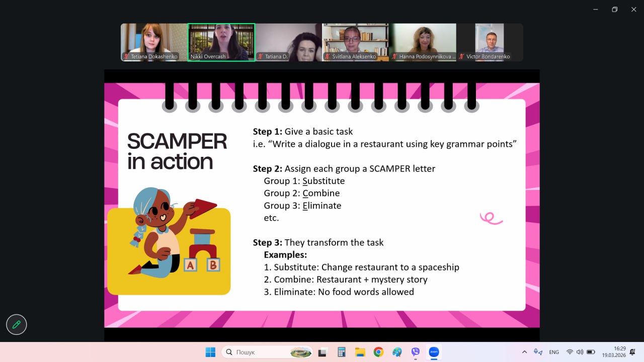Select Nikki Overcash's video thumbnail

coord(221,42)
